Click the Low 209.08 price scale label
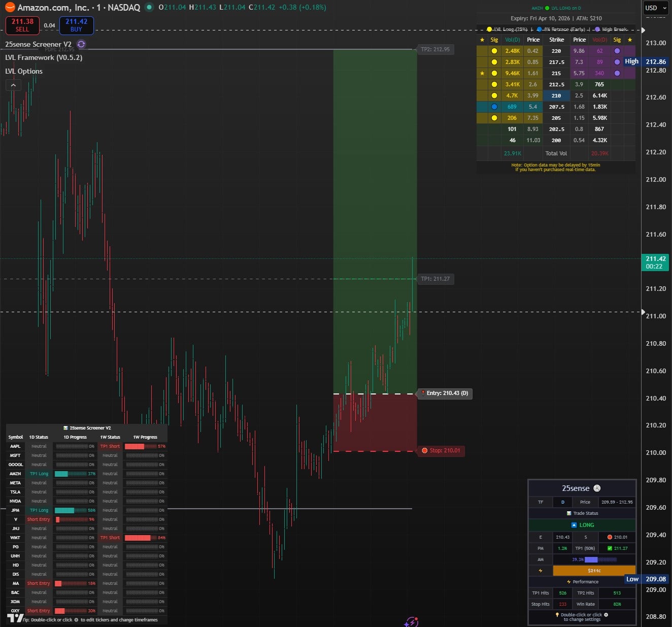 point(647,579)
